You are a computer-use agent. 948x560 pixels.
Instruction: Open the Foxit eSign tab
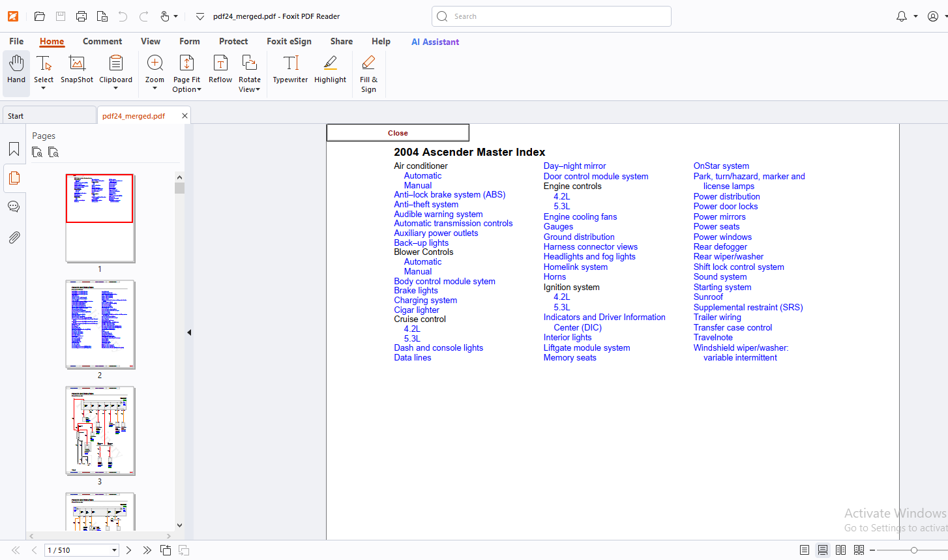[289, 41]
